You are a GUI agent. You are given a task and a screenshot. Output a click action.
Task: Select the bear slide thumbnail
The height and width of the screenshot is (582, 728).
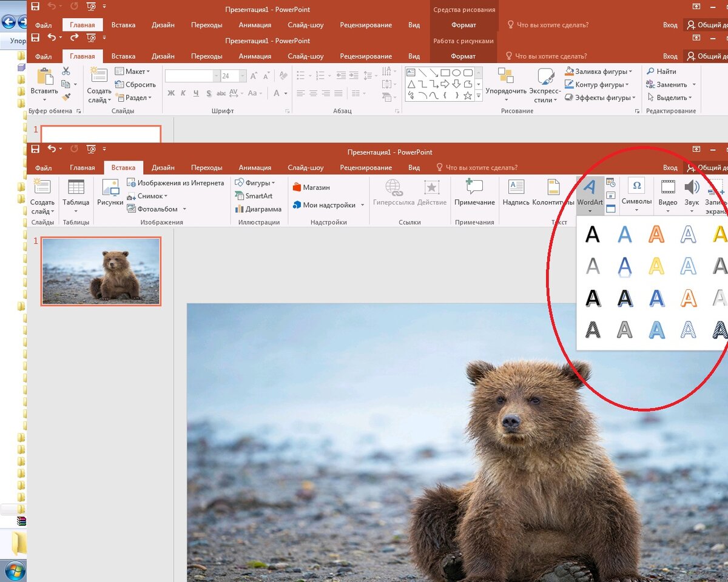[x=101, y=271]
